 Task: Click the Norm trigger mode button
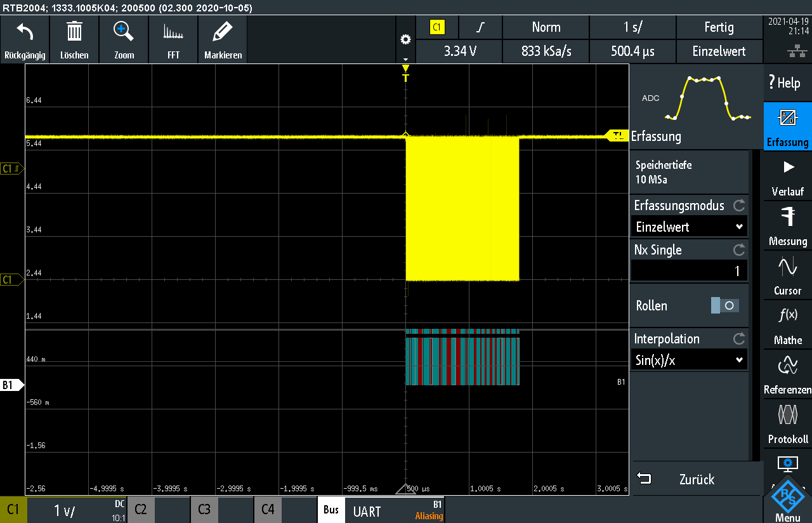pyautogui.click(x=546, y=27)
